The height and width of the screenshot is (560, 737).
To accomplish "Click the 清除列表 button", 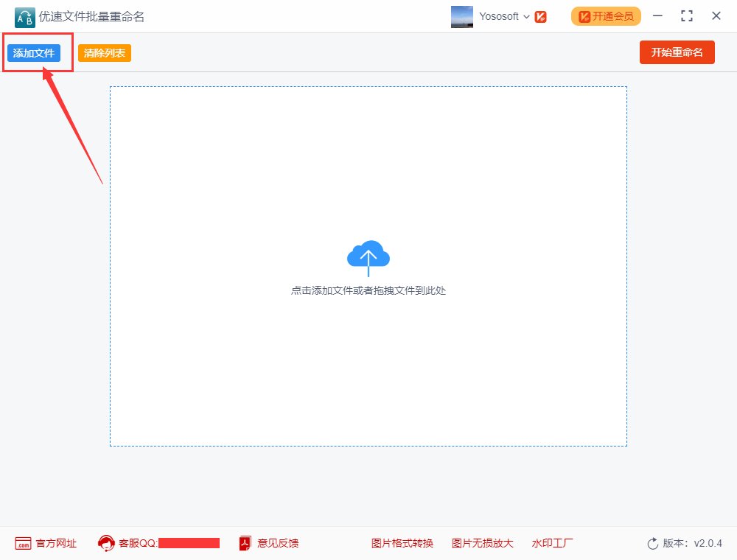I will point(104,52).
